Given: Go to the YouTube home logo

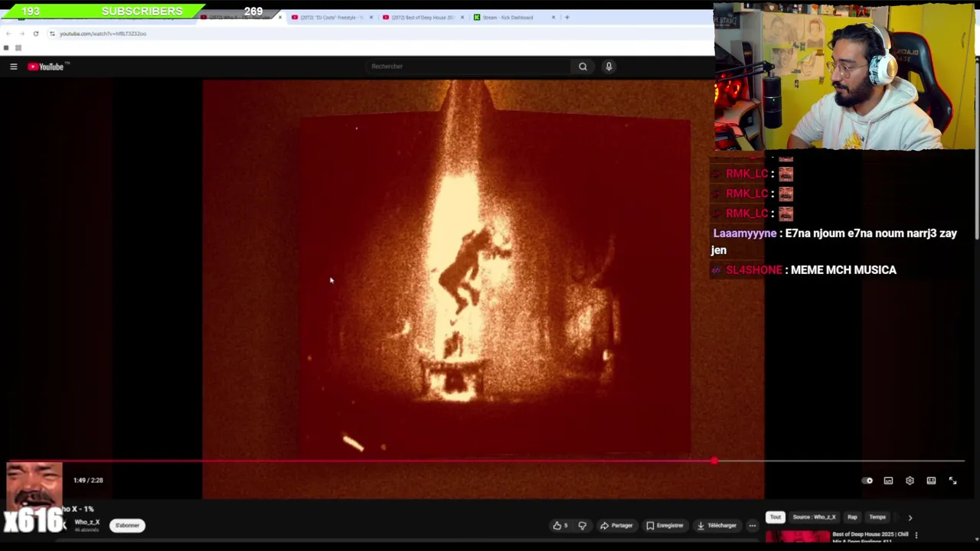Looking at the screenshot, I should [x=47, y=67].
